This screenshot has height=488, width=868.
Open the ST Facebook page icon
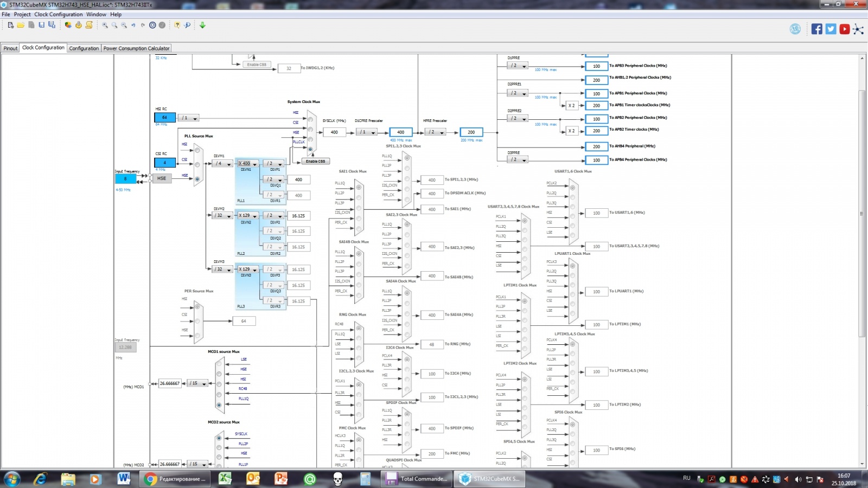(x=816, y=29)
